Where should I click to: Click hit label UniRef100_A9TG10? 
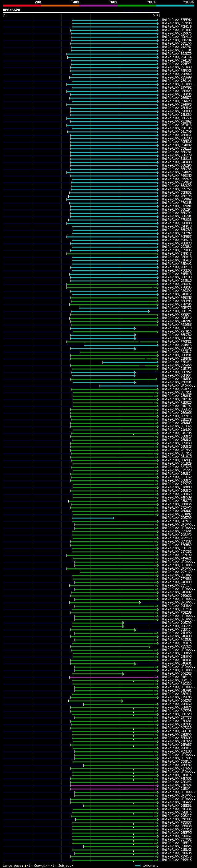tap(177, 332)
